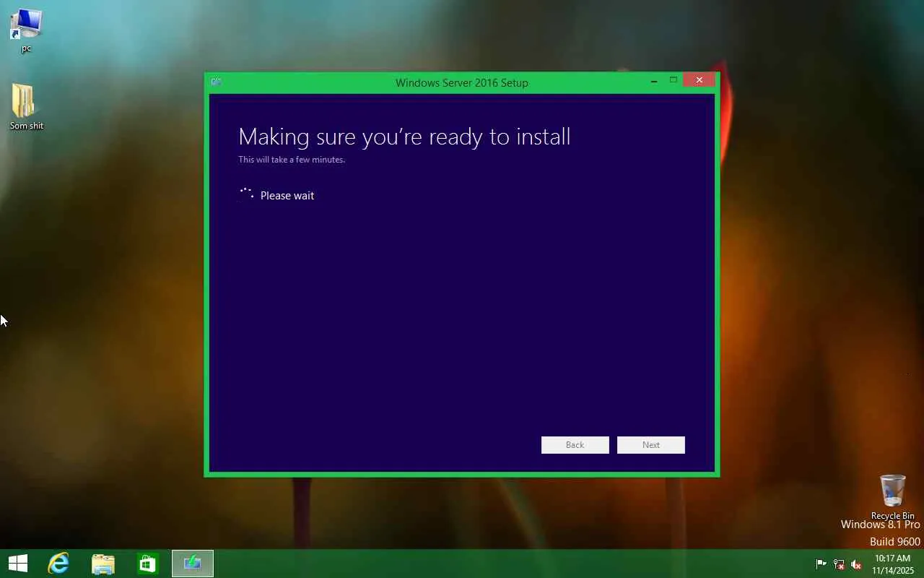Select the 'Som shit' folder icon
This screenshot has width=924, height=578.
[26, 107]
